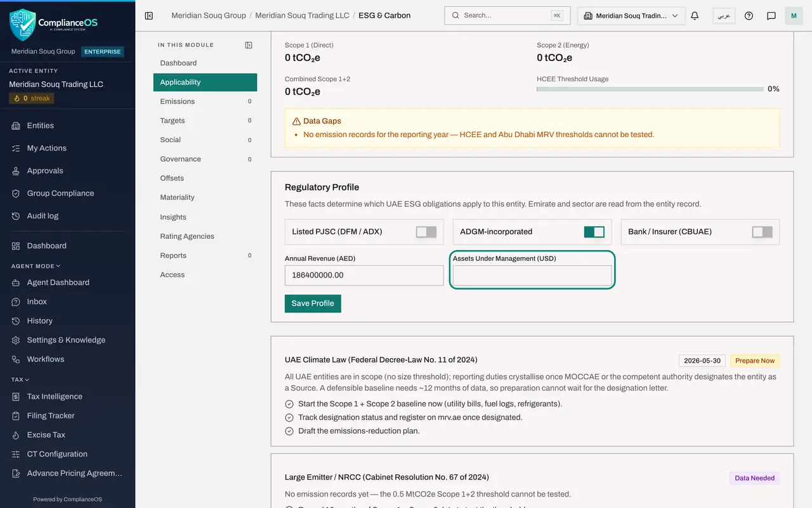Click the Annual Revenue (AED) field
Image resolution: width=812 pixels, height=508 pixels.
pyautogui.click(x=364, y=276)
